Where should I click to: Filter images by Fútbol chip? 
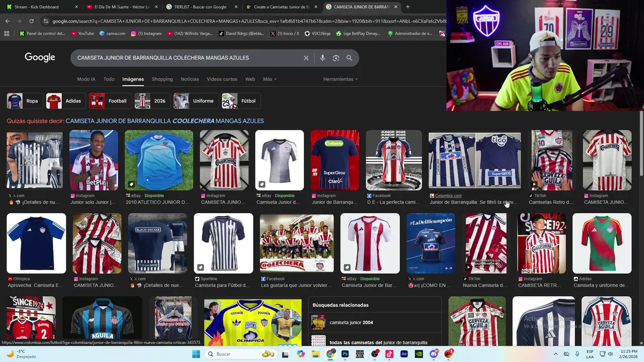[240, 101]
